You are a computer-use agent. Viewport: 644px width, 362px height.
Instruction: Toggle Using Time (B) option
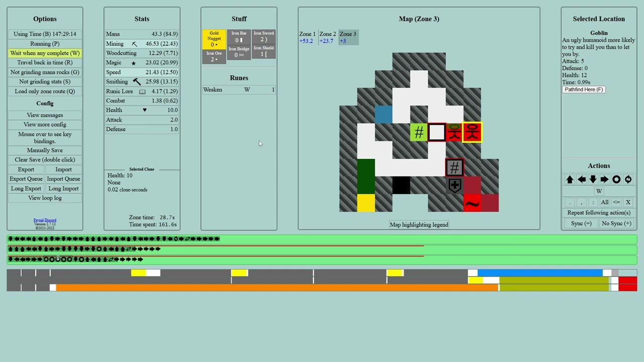click(45, 34)
